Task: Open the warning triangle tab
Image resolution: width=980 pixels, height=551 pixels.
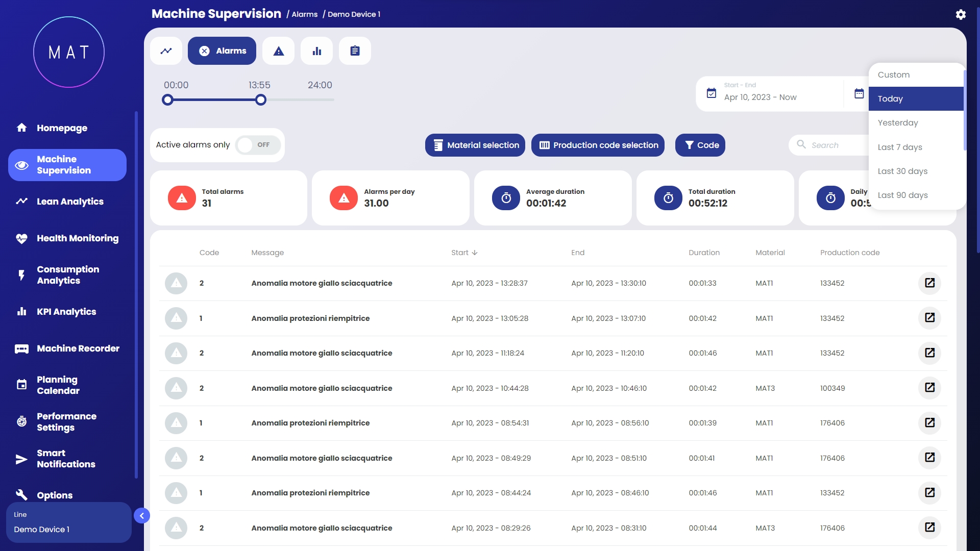Action: 278,51
